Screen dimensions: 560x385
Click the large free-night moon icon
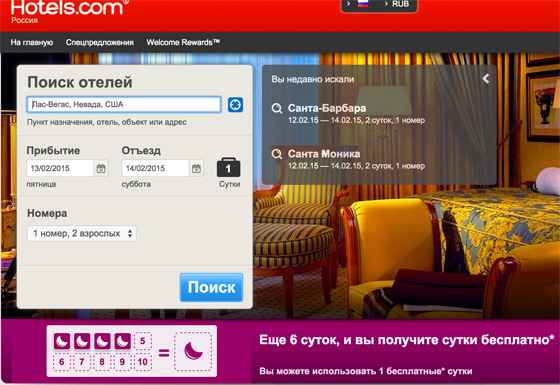(x=193, y=351)
